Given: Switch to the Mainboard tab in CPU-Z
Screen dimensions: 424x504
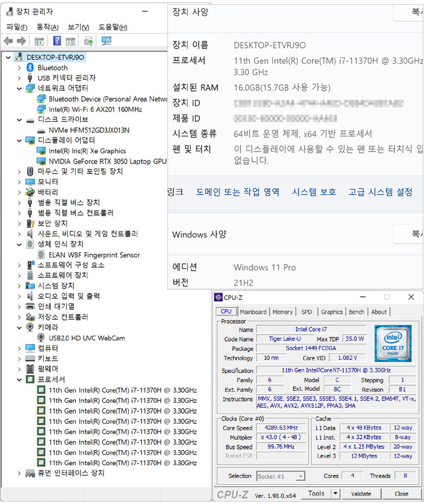Looking at the screenshot, I should click(x=253, y=312).
